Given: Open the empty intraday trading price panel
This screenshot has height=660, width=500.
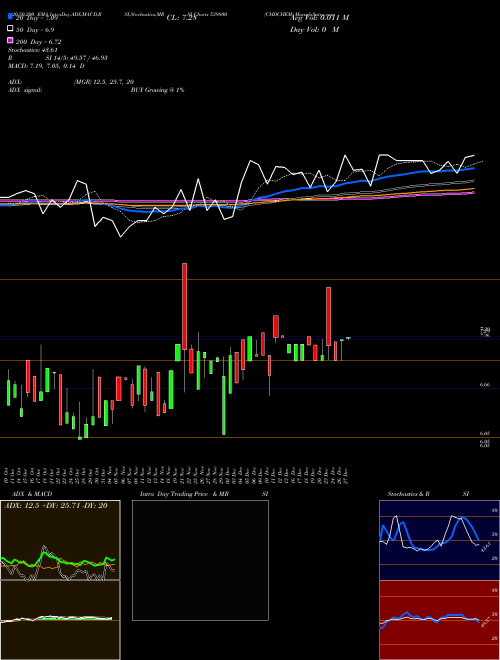Looking at the screenshot, I should click(x=200, y=560).
